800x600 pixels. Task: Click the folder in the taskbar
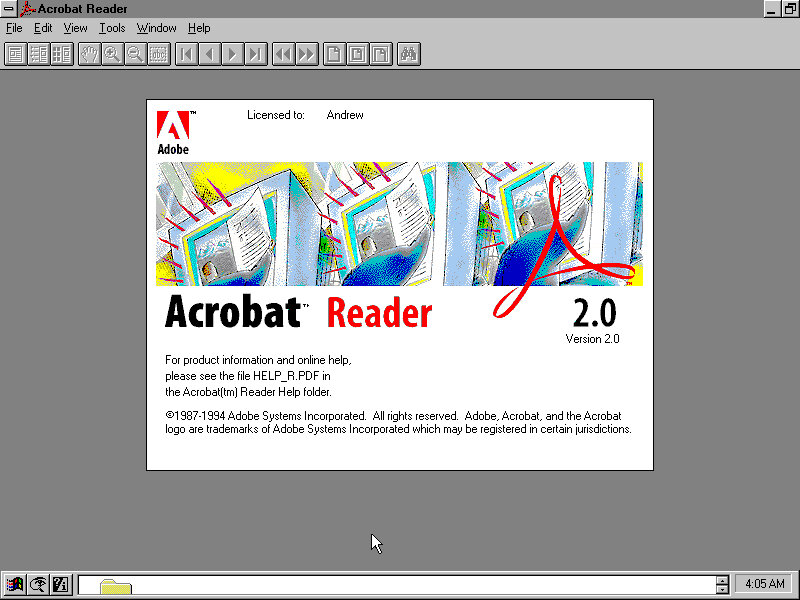115,587
